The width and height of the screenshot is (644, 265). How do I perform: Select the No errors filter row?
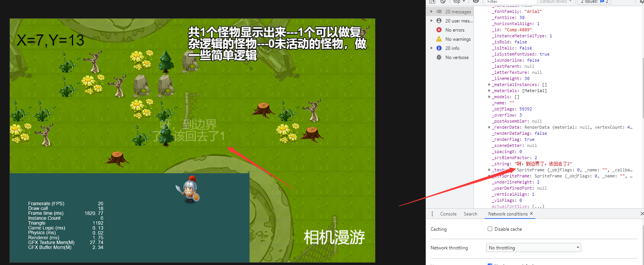[450, 30]
